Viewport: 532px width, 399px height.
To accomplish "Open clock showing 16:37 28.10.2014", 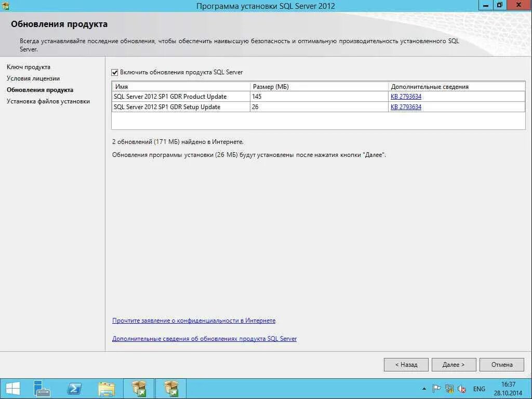I will click(x=508, y=389).
